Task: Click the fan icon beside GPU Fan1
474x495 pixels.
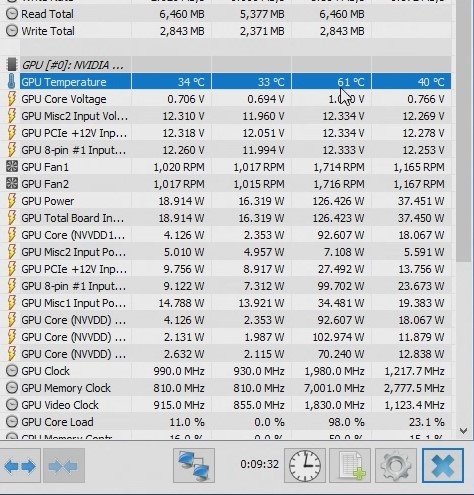Action: pyautogui.click(x=12, y=167)
